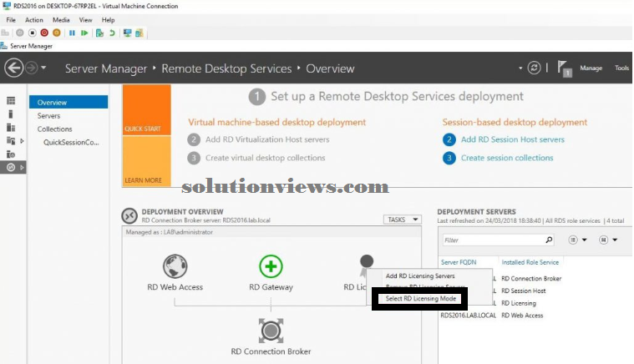Image resolution: width=634 pixels, height=364 pixels.
Task: Select Overview in the navigation pane
Action: (68, 102)
